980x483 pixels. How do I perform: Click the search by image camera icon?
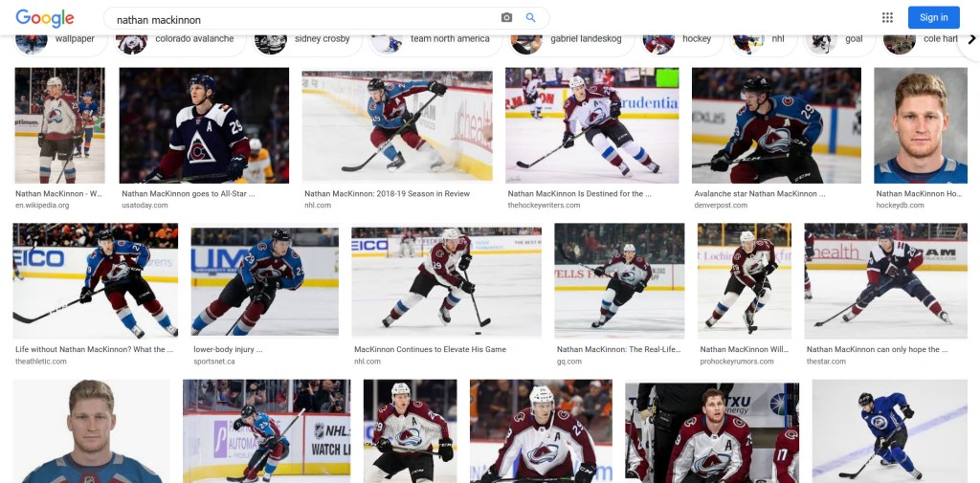[506, 18]
